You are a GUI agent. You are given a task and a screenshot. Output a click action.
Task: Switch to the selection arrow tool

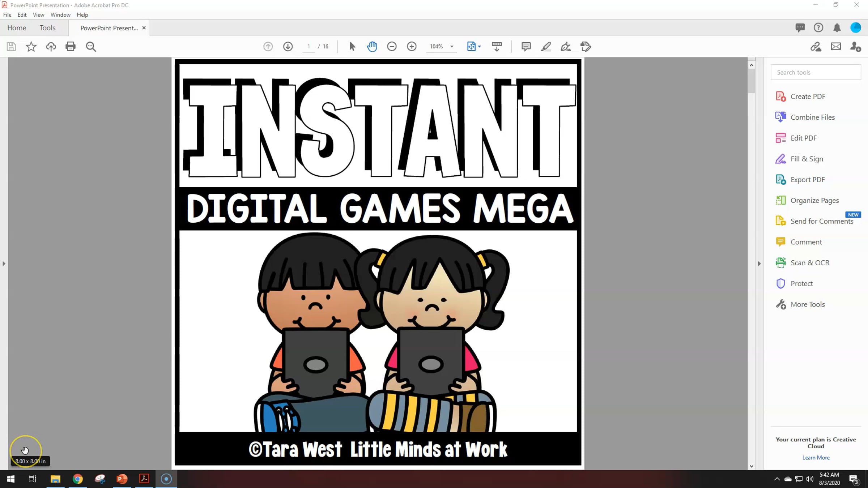click(x=351, y=47)
